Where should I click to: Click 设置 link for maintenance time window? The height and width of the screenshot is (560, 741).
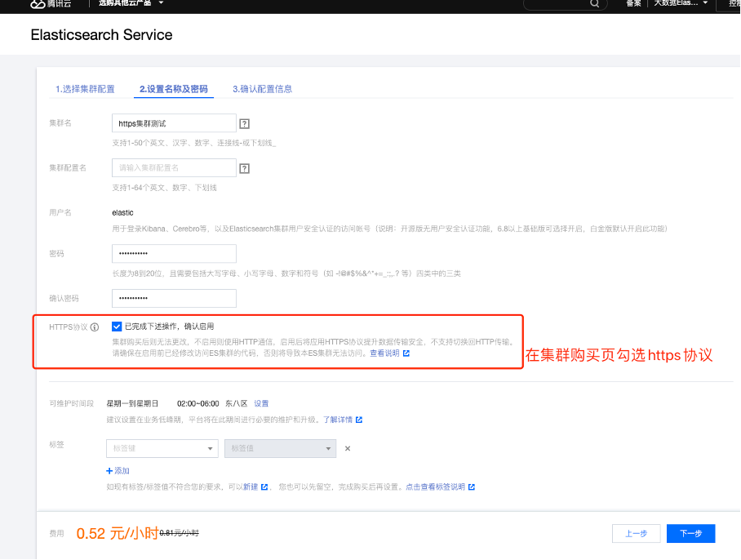(261, 403)
